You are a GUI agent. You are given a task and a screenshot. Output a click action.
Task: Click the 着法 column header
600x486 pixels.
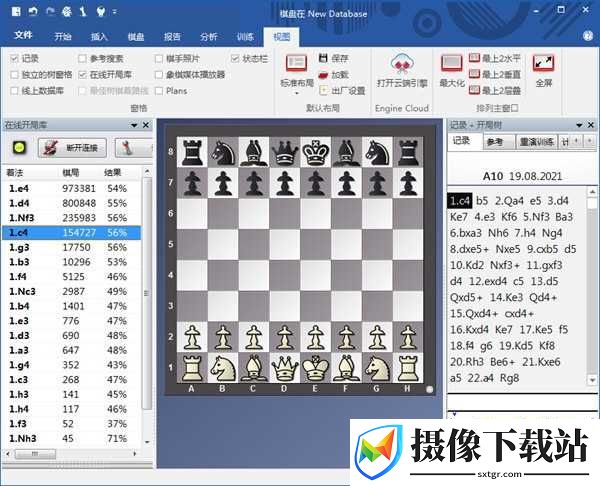(x=15, y=173)
